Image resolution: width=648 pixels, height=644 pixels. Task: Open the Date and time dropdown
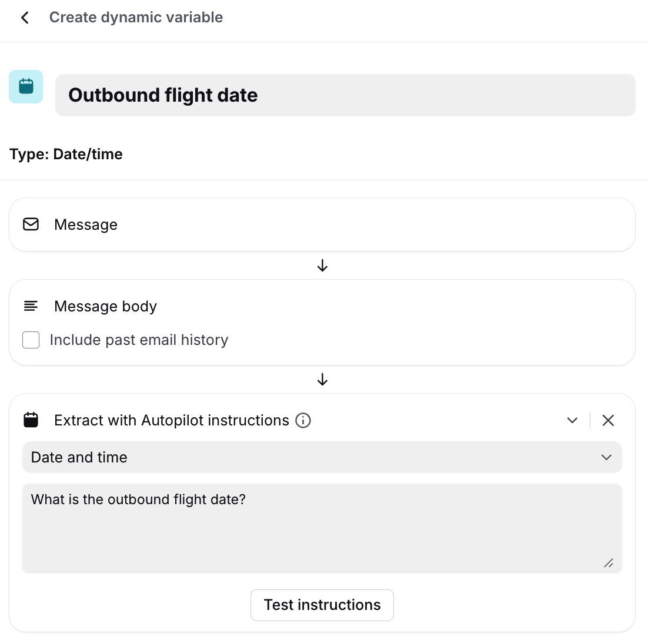[322, 457]
